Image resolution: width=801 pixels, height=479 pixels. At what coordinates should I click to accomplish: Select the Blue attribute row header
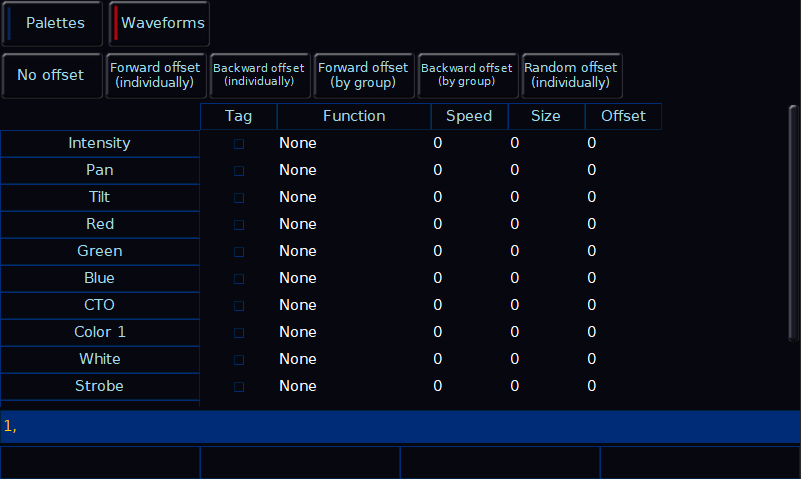pyautogui.click(x=100, y=278)
